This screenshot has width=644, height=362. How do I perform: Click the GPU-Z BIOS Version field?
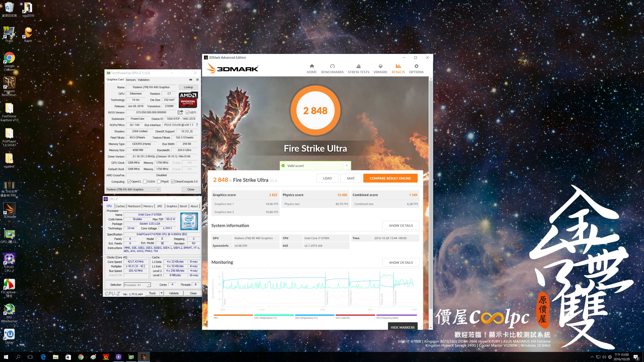(x=151, y=112)
